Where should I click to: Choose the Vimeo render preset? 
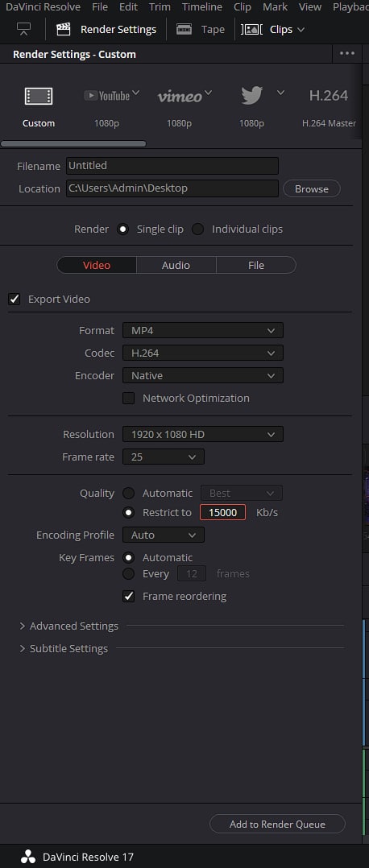coord(180,97)
